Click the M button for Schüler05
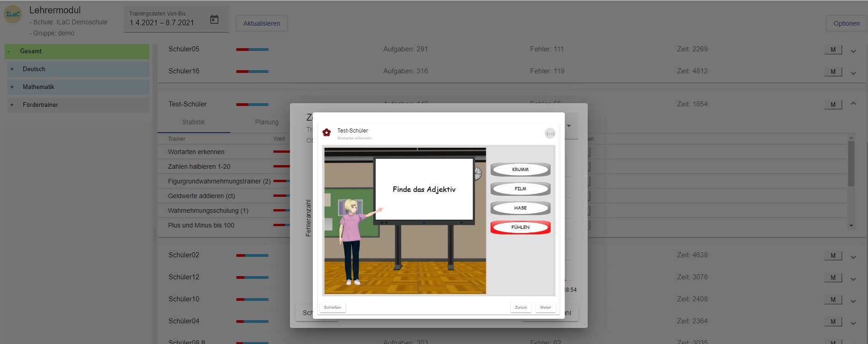This screenshot has width=868, height=344. [833, 50]
